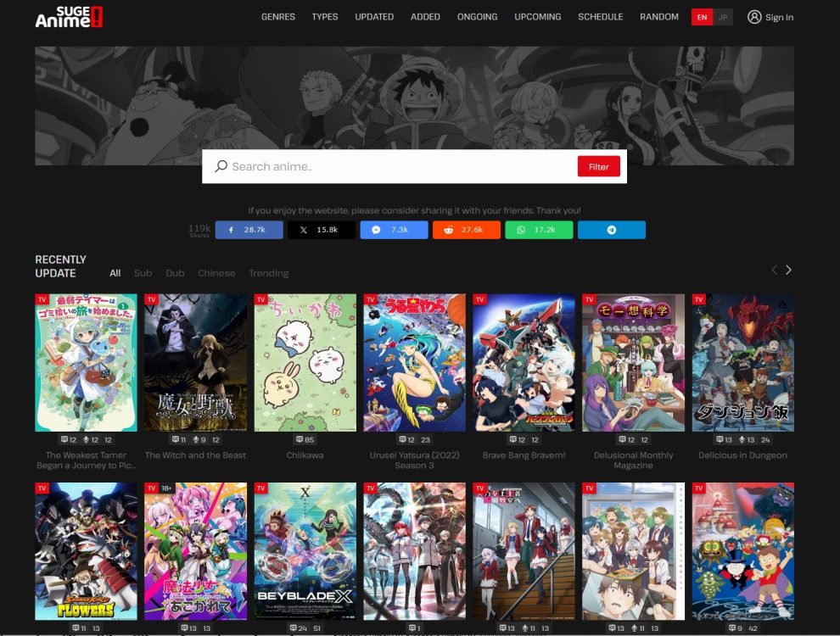Open the ONGOING anime list
Screen dimensions: 840x636
point(478,17)
